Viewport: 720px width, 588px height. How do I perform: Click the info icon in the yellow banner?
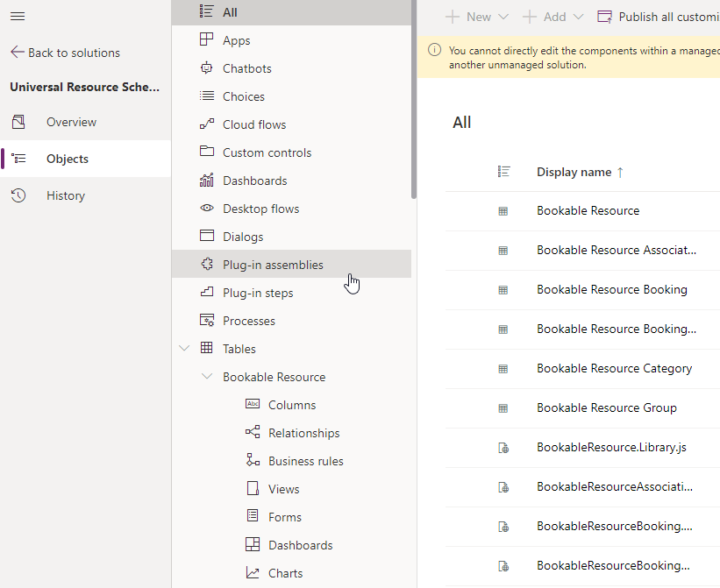tap(434, 50)
